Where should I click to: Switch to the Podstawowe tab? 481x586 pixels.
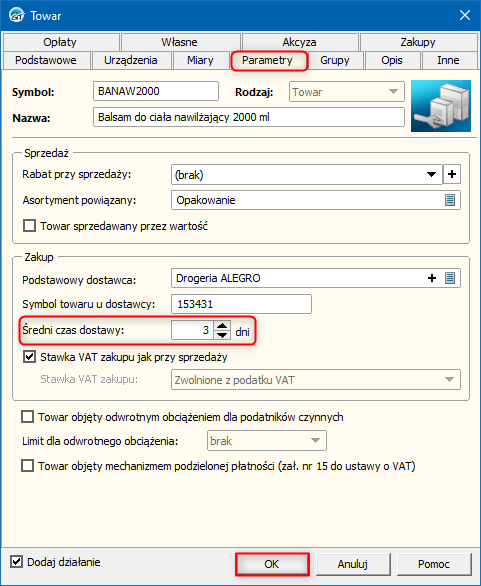[x=46, y=60]
